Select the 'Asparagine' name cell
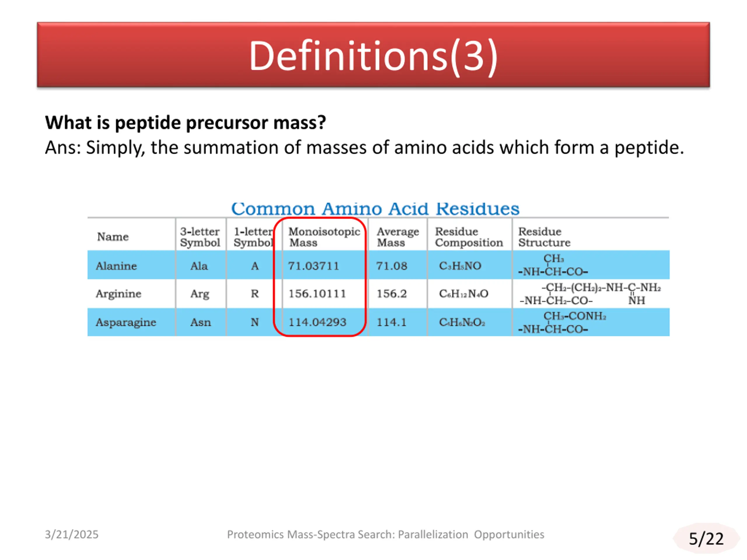The height and width of the screenshot is (560, 747). (126, 323)
